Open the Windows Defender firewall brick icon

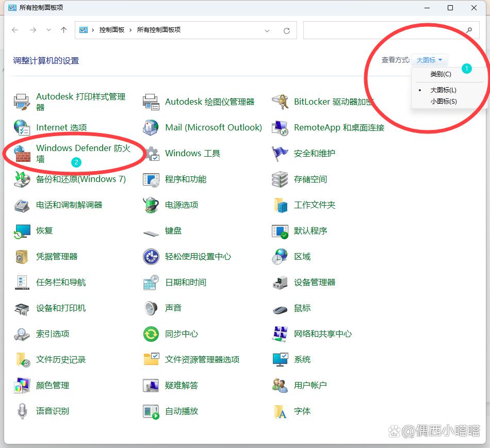[x=22, y=154]
